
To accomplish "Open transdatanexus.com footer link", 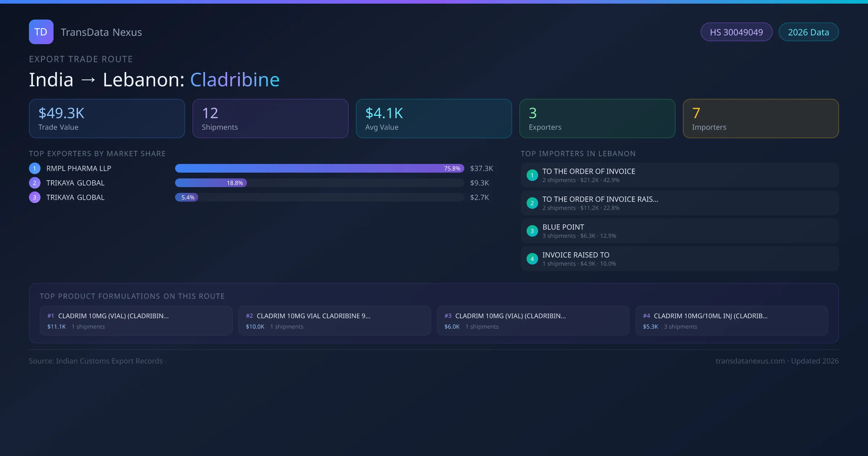I will (750, 361).
